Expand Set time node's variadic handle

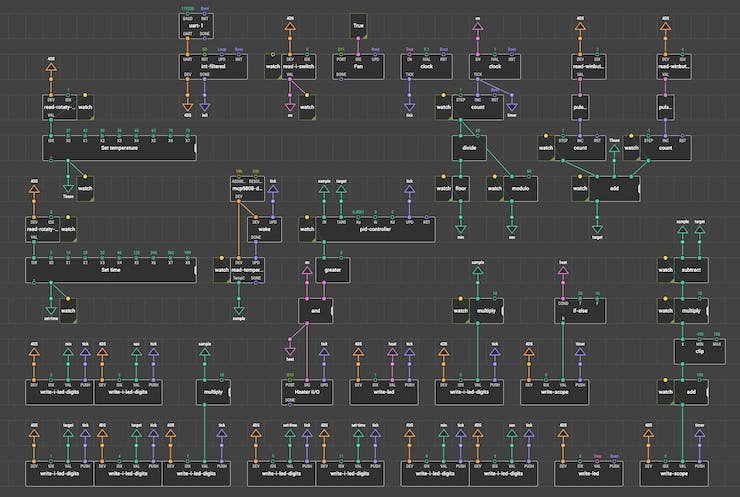click(x=195, y=270)
